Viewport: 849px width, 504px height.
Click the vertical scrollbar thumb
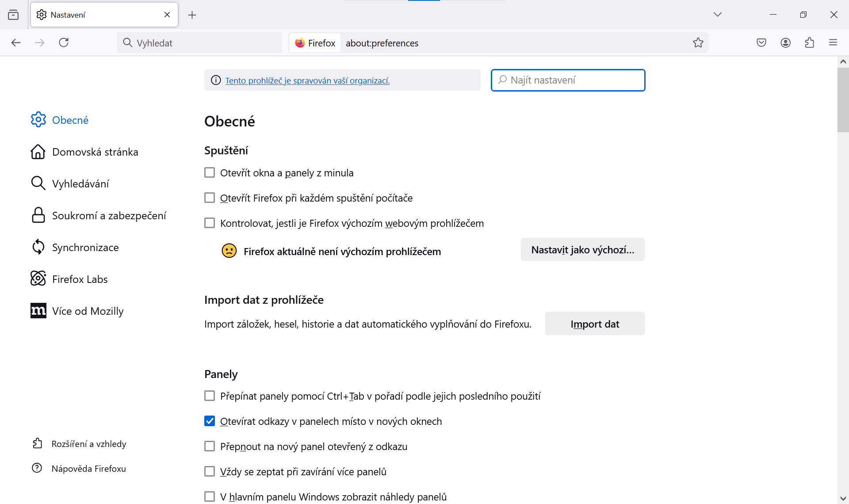coord(843,100)
